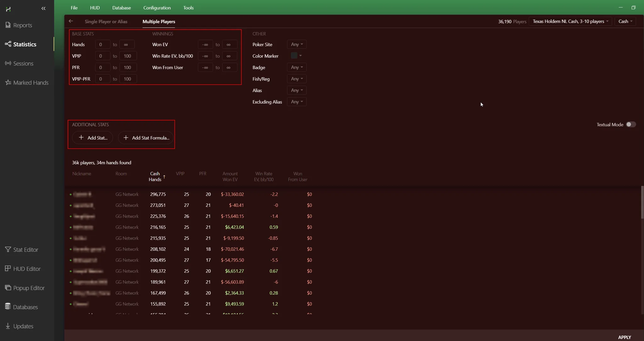Click the player list vertical scrollbar
Screen dimensions: 644x341
coord(642,203)
